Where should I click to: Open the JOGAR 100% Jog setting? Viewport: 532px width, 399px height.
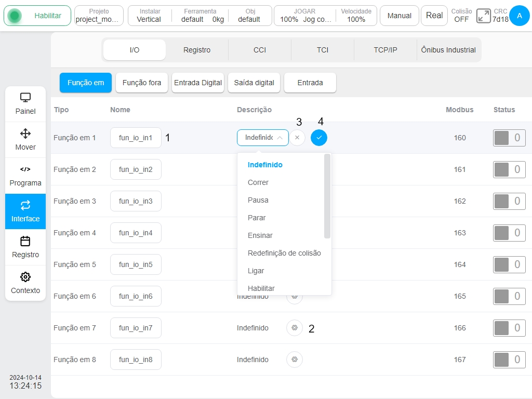point(304,16)
